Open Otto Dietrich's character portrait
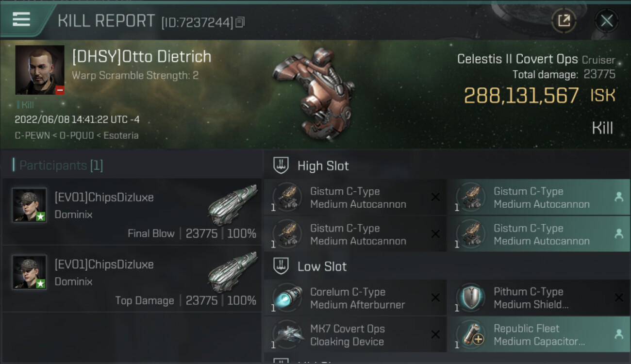Screen dimensions: 631x364 click(40, 70)
